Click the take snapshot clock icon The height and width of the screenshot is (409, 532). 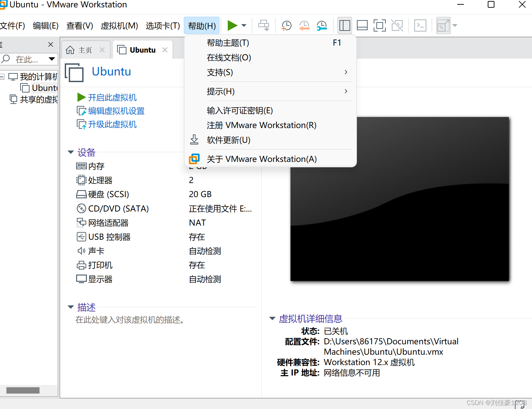[x=286, y=25]
